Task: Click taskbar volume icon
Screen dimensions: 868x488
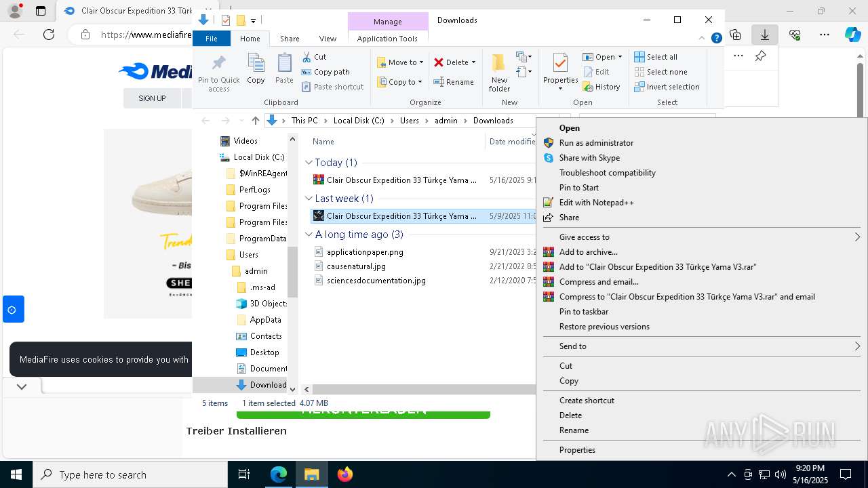Action: coord(781,474)
